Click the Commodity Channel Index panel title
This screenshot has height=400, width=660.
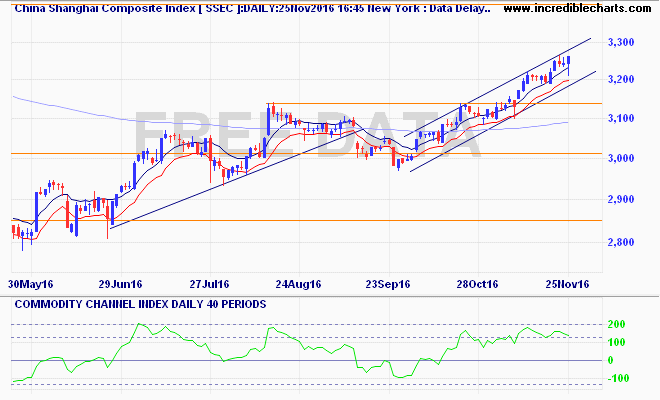pyautogui.click(x=140, y=304)
